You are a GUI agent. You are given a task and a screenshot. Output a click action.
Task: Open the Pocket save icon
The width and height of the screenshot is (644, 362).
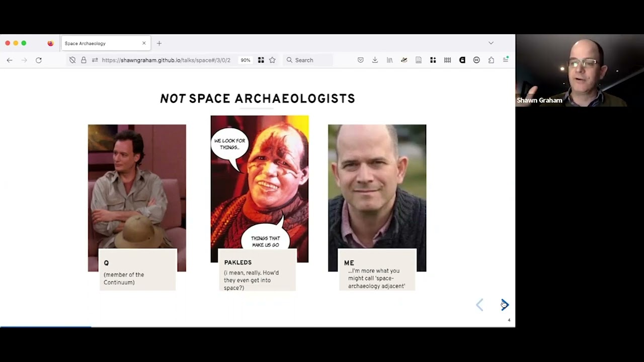(x=360, y=60)
